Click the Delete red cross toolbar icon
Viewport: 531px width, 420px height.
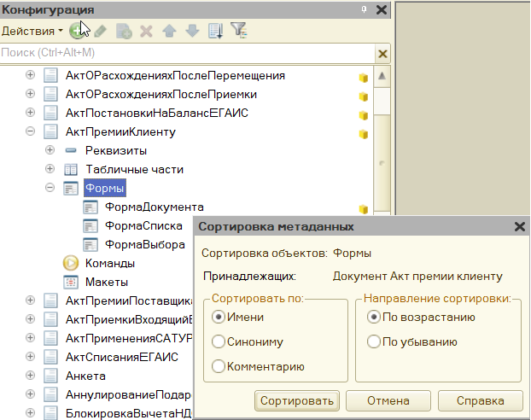point(146,32)
